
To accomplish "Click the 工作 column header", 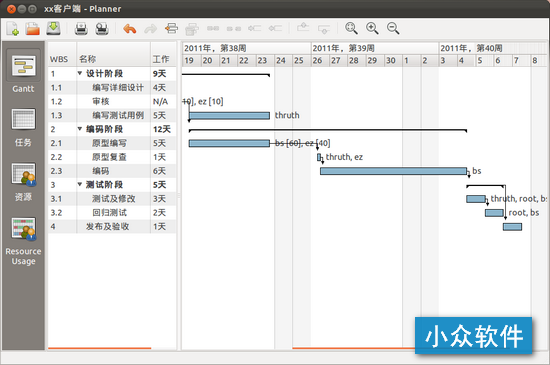I will click(163, 54).
